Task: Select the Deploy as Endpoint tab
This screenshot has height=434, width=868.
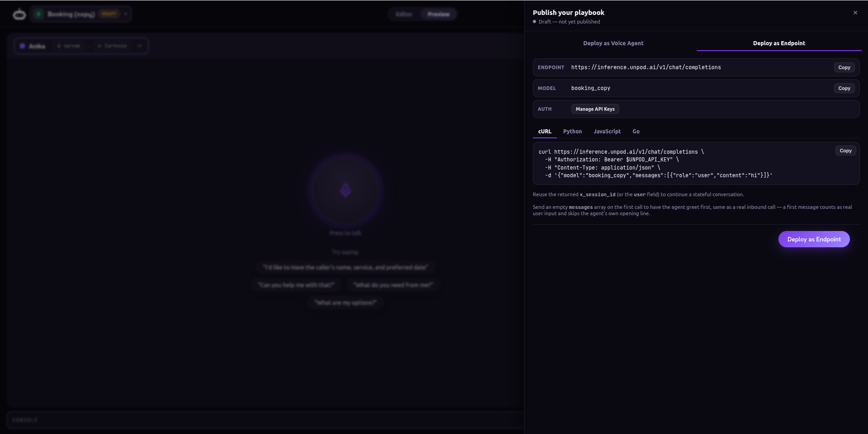Action: point(779,43)
